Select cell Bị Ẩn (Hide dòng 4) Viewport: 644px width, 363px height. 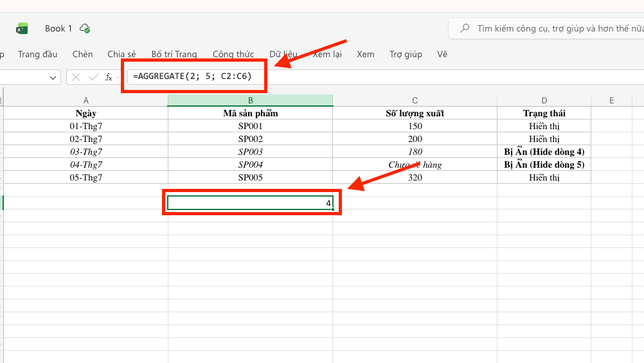coord(544,152)
